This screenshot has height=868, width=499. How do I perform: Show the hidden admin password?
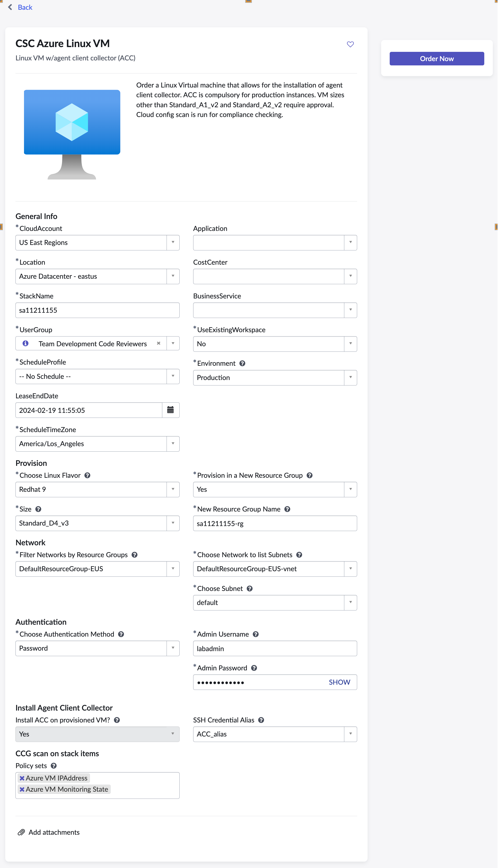click(x=339, y=682)
